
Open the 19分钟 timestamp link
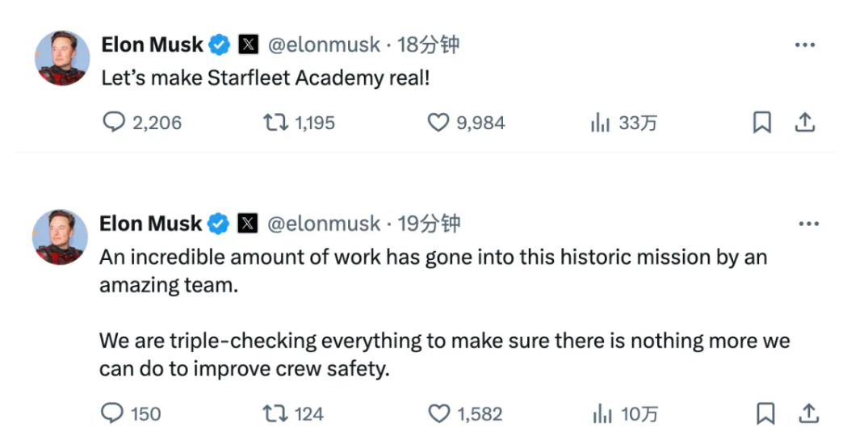pyautogui.click(x=429, y=224)
